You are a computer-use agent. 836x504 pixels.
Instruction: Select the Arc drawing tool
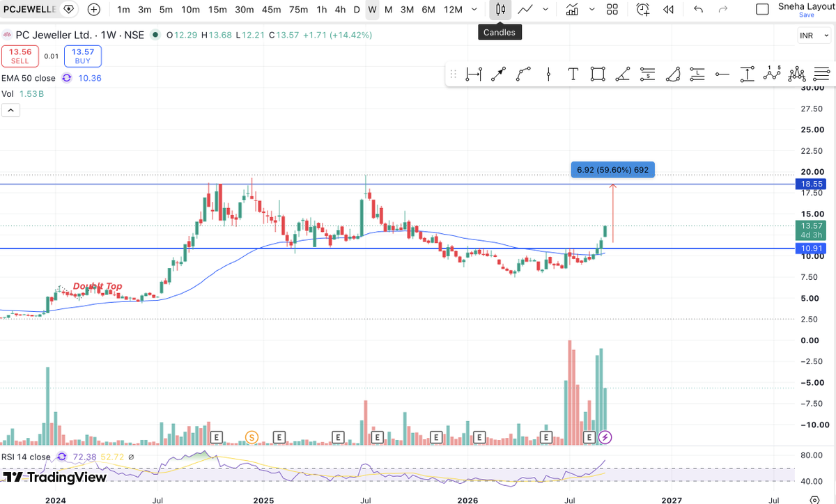pyautogui.click(x=673, y=74)
